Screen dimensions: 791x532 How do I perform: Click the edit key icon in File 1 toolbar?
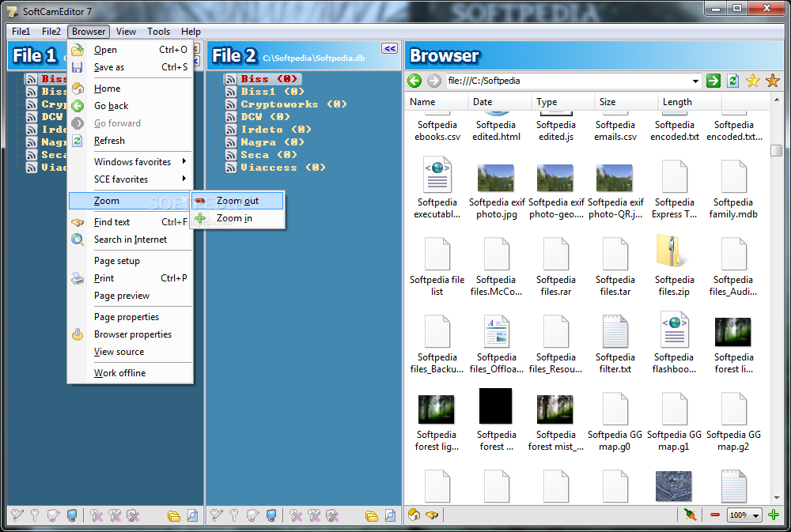click(17, 515)
